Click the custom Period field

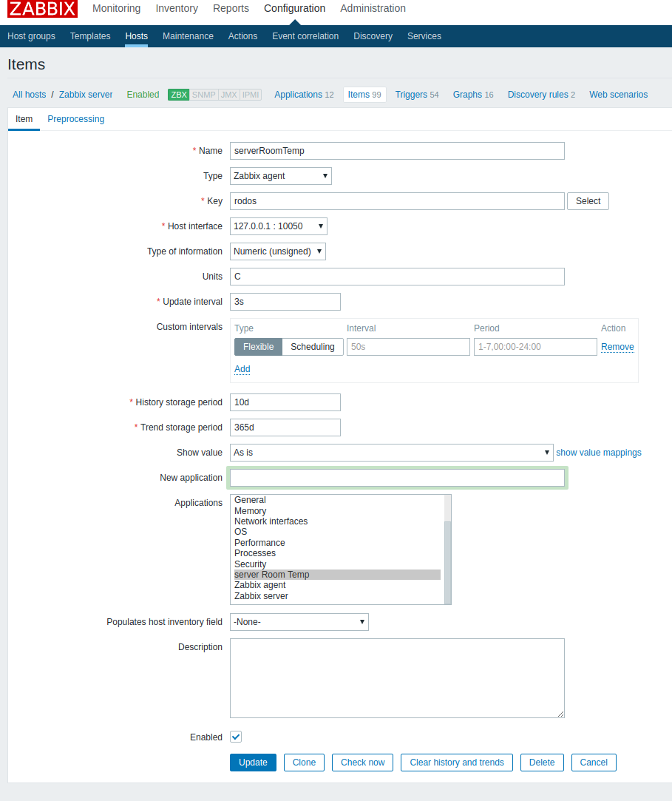535,347
